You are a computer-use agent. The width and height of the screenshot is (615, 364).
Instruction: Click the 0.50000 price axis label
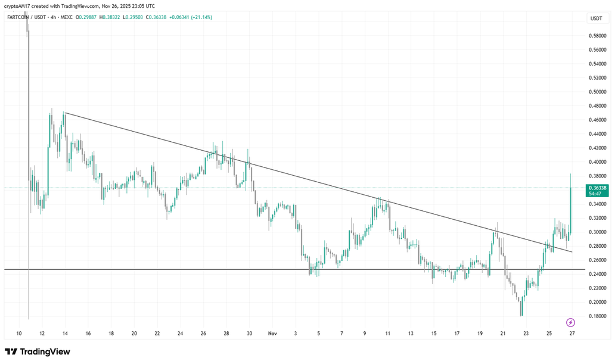coord(597,92)
